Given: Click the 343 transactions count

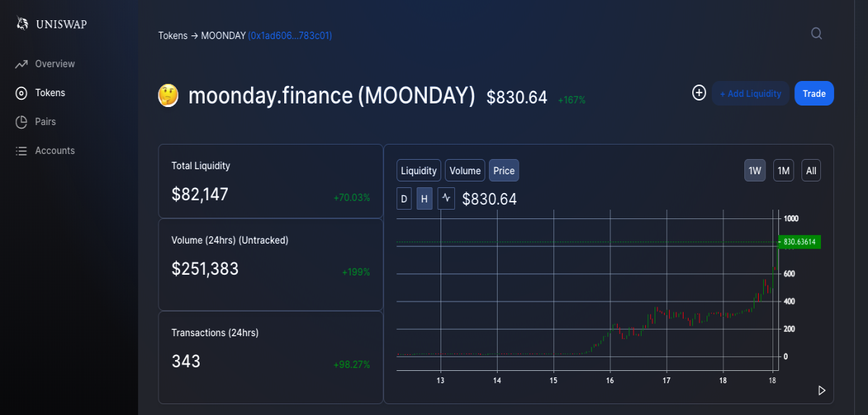Looking at the screenshot, I should [186, 361].
